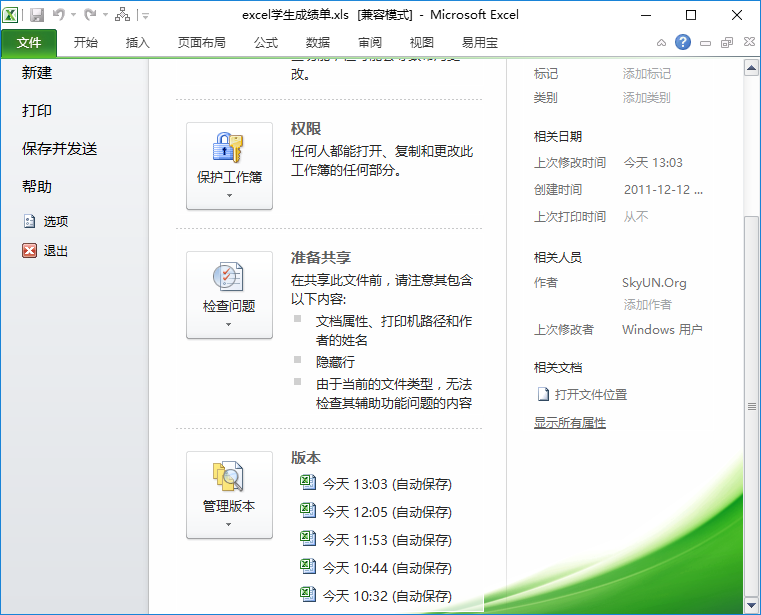Screen dimensions: 761x615
Task: Click the Save icon in quick access toolbar
Action: tap(37, 15)
